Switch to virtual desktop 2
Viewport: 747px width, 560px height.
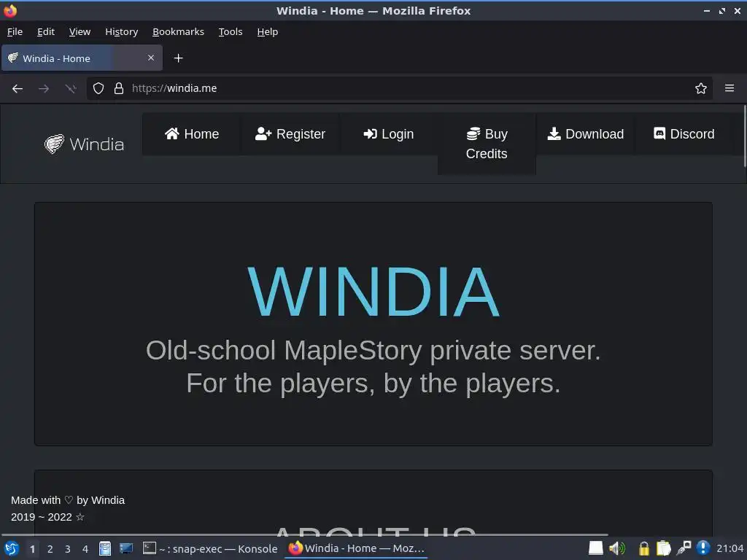pyautogui.click(x=50, y=549)
